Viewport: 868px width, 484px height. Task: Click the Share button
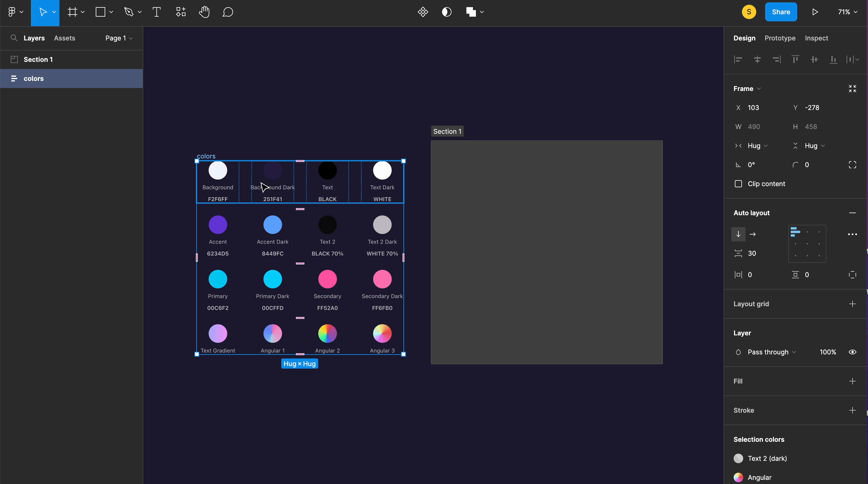pyautogui.click(x=781, y=12)
